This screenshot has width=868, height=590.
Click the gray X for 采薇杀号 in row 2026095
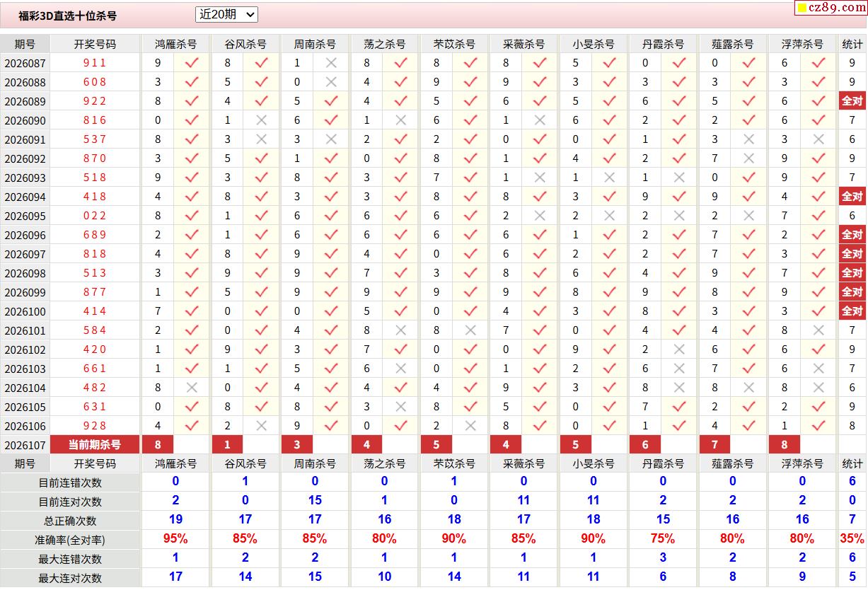click(540, 216)
